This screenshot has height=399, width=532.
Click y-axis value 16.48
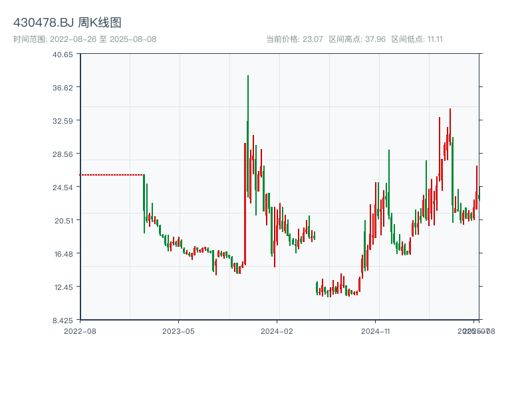pyautogui.click(x=64, y=254)
